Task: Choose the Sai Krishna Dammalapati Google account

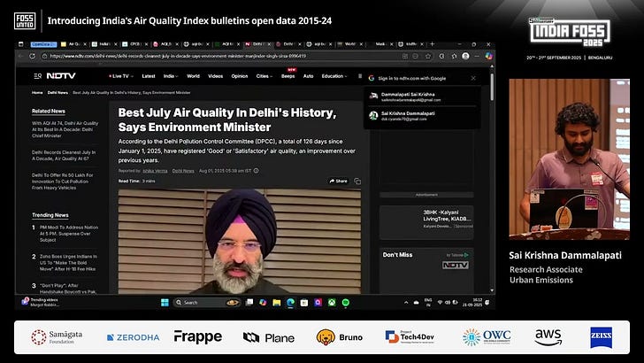Action: [422, 115]
